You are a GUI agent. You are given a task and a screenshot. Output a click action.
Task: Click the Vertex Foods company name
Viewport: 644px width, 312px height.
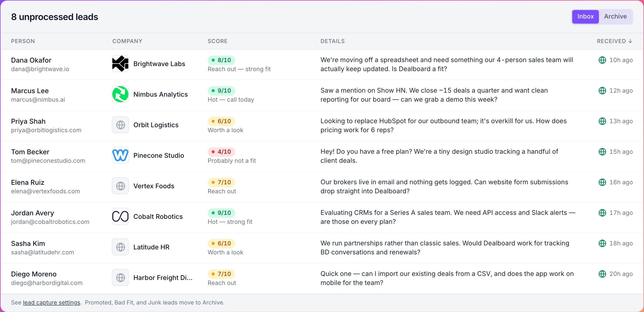[154, 186]
